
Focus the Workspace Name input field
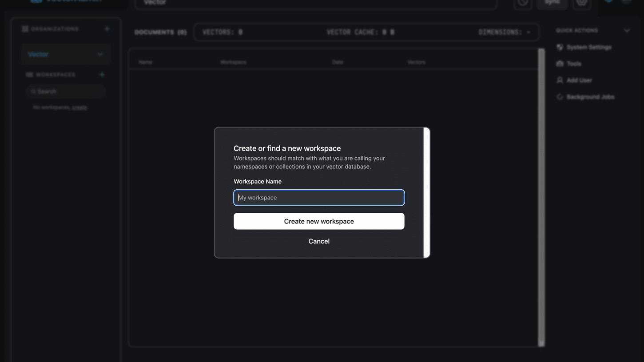coord(319,198)
